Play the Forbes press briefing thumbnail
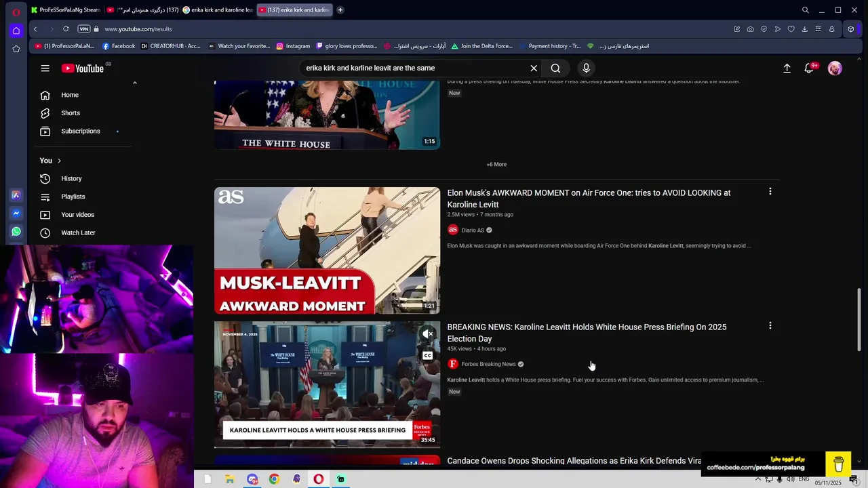Viewport: 868px width, 488px height. [x=327, y=384]
